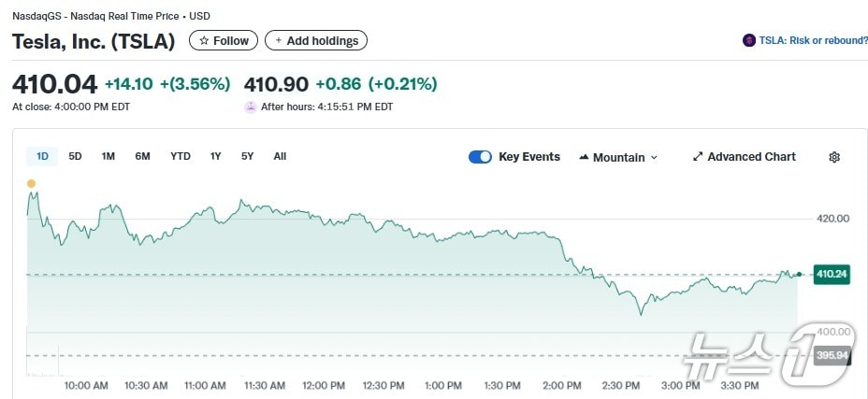
Task: Toggle the Key Events switch off
Action: click(x=480, y=157)
